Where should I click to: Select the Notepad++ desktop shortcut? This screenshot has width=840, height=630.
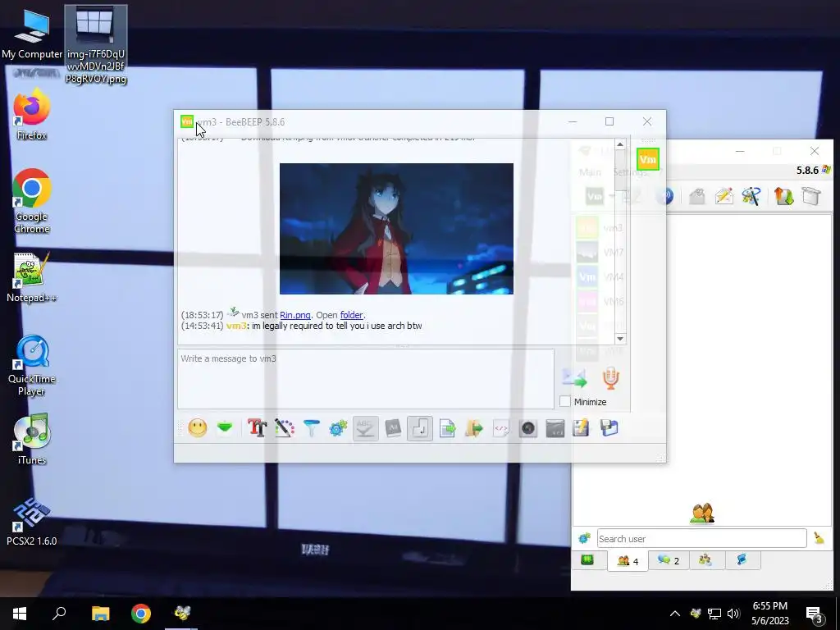point(32,277)
